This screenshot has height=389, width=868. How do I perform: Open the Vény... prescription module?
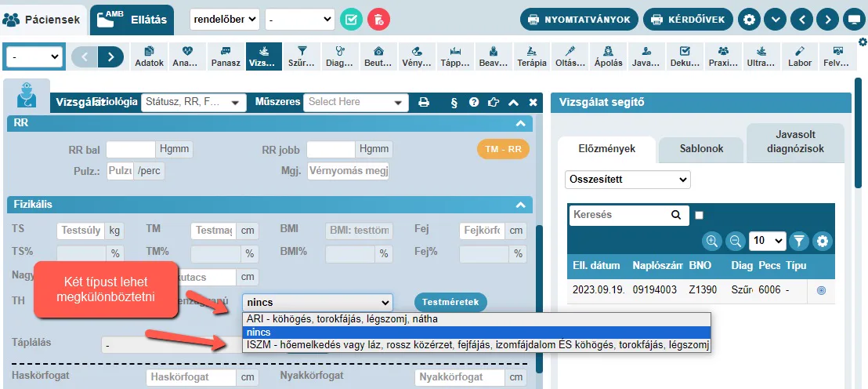click(x=417, y=56)
